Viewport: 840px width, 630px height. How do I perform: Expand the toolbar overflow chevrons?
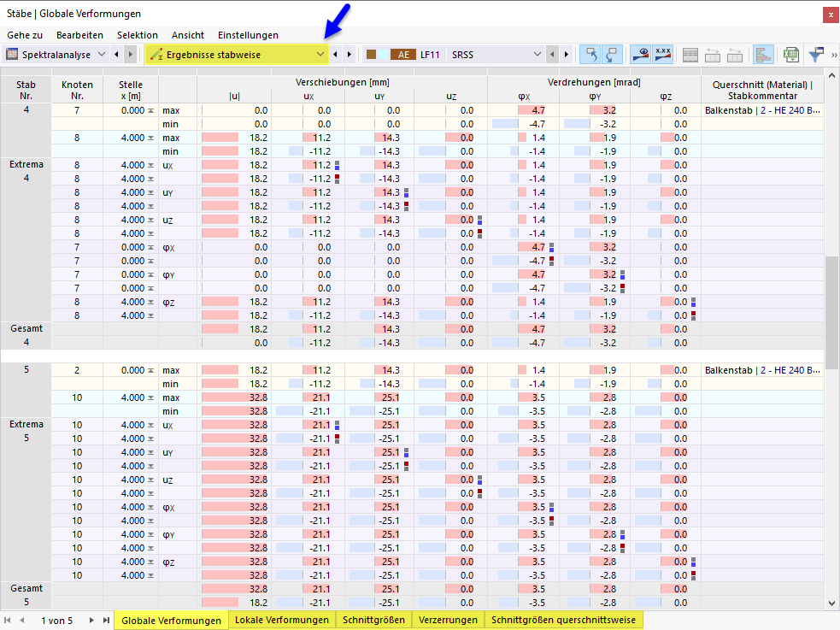[x=833, y=55]
